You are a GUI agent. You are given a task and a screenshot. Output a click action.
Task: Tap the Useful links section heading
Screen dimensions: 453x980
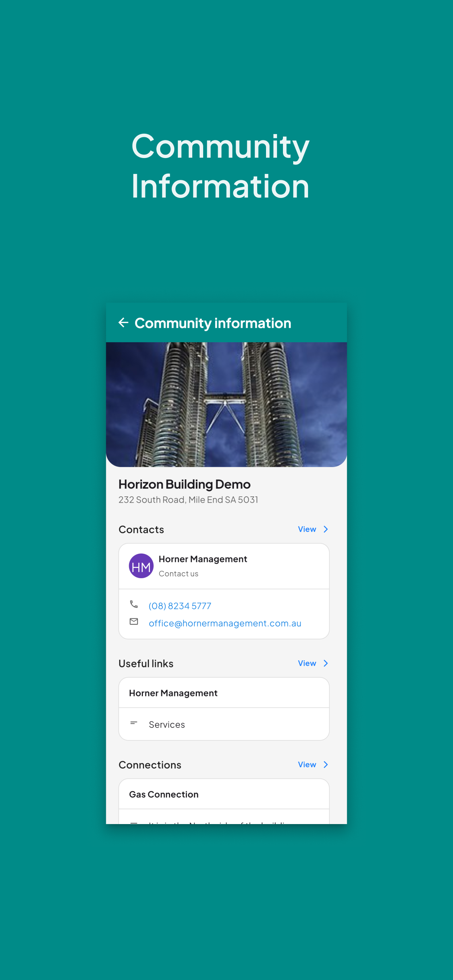146,663
